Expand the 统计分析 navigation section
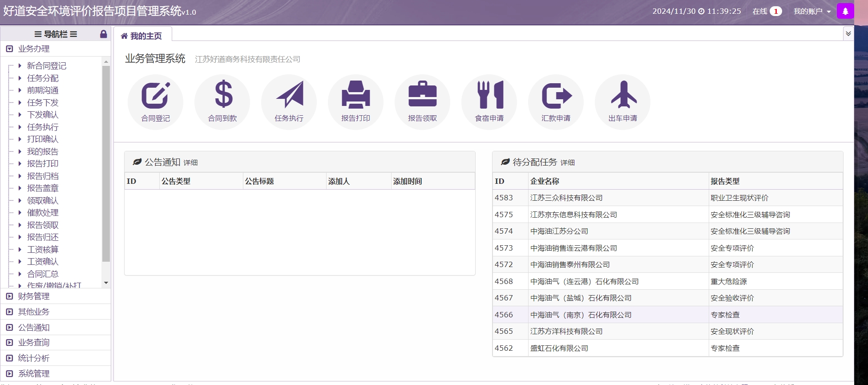 coord(34,358)
